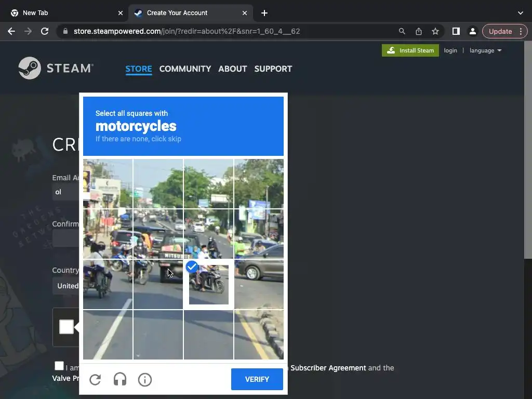Open the Chrome profile icon

tap(473, 31)
